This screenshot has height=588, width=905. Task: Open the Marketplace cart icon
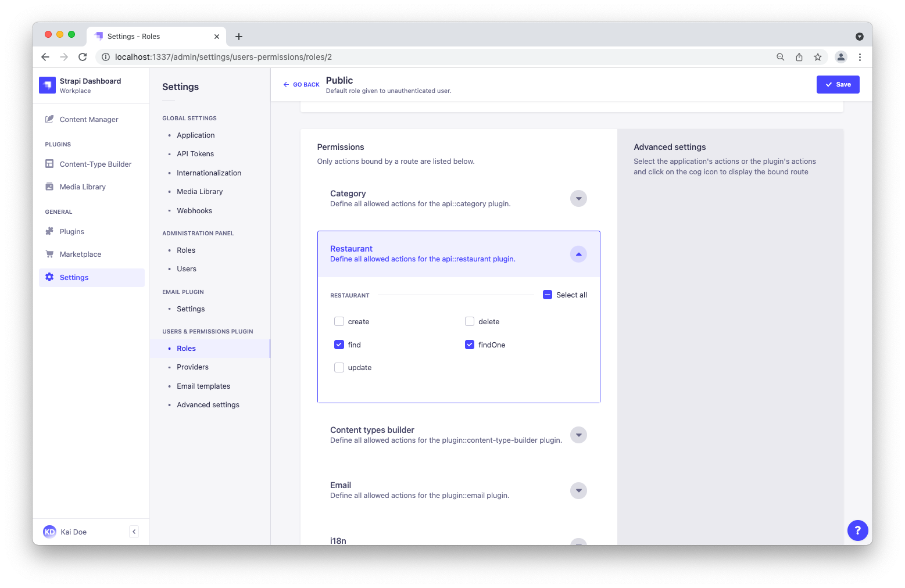pos(50,254)
